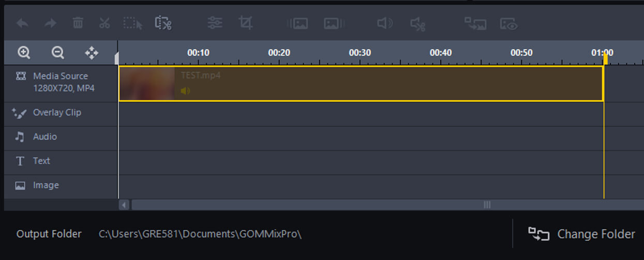The image size is (644, 260).
Task: Click the output folder path field
Action: coord(200,234)
